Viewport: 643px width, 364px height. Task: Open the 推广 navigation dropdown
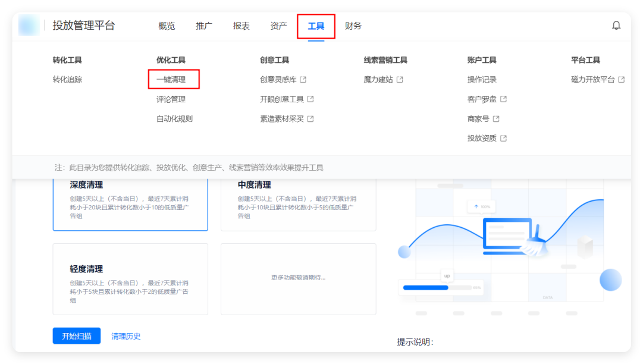203,26
